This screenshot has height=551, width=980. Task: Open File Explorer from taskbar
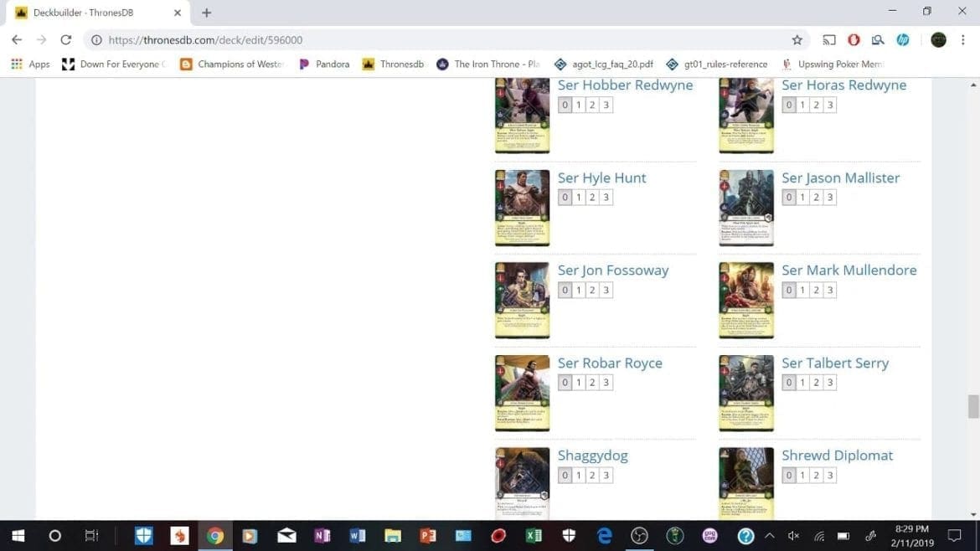393,536
